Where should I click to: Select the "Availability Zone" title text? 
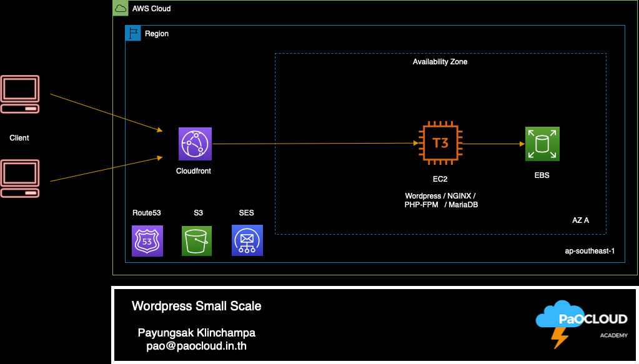[x=440, y=61]
